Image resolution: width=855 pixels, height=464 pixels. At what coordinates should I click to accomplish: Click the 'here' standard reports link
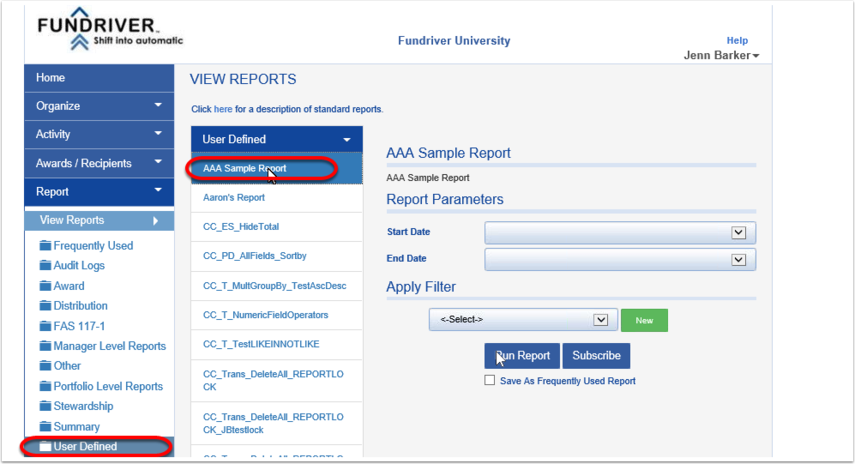point(222,109)
